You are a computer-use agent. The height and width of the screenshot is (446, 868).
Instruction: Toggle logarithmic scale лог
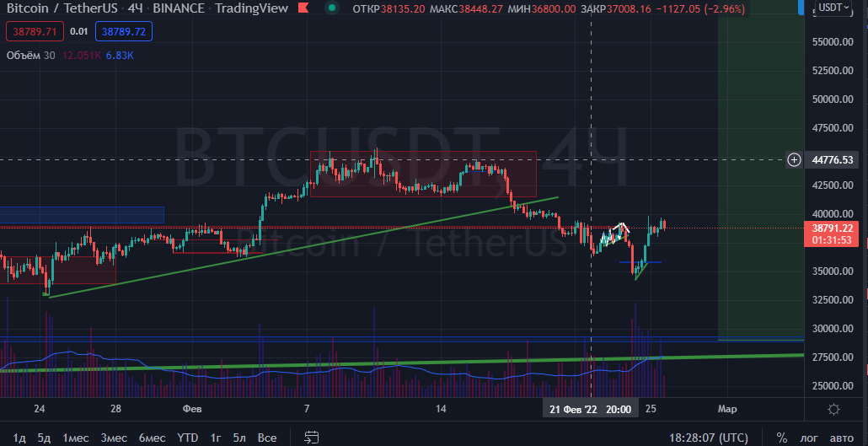809,438
